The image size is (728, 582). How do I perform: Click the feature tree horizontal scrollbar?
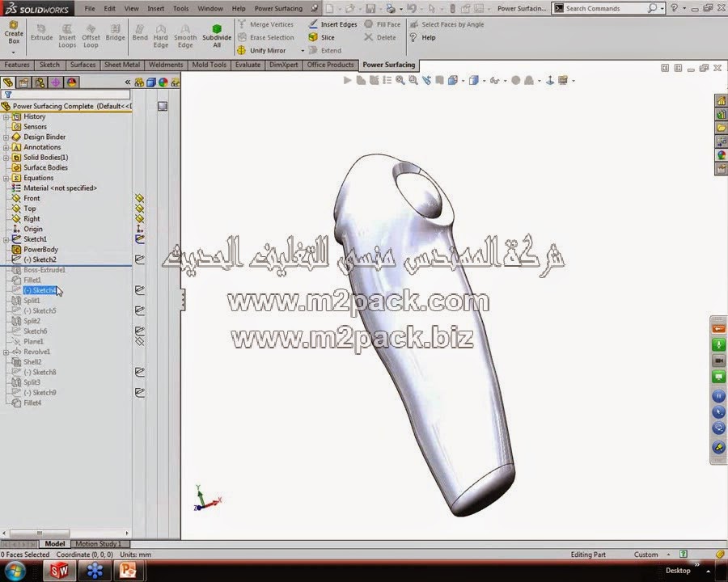[40, 533]
